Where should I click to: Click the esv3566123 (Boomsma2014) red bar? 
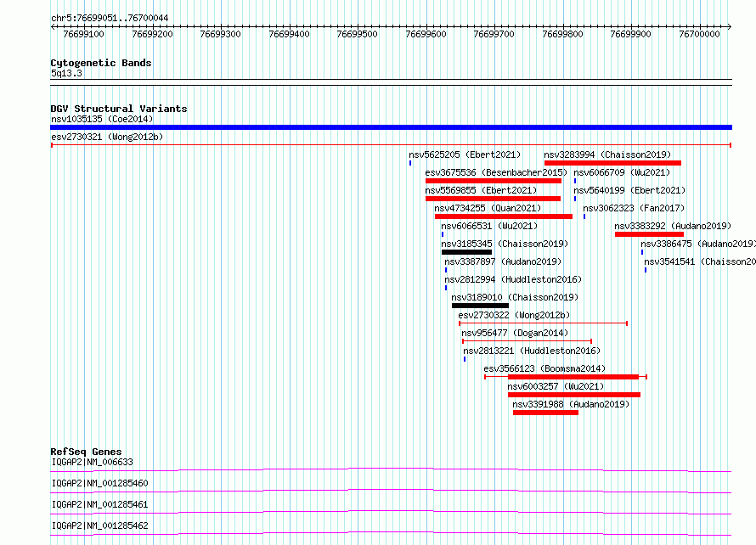click(573, 377)
